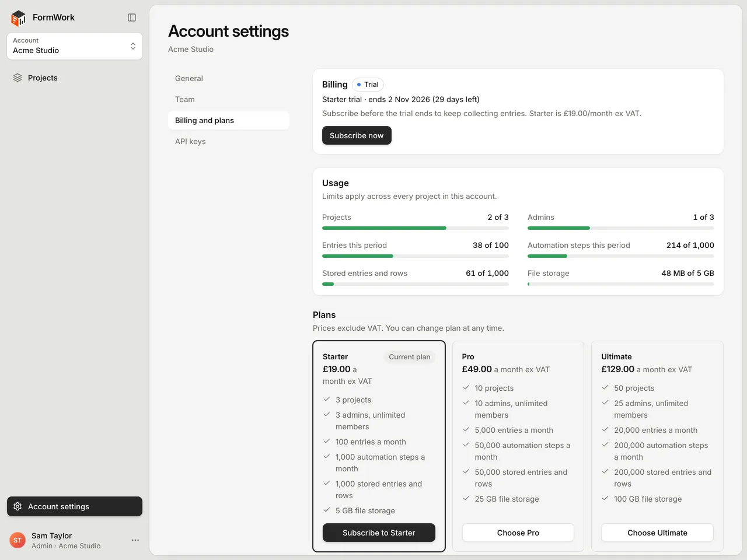Click the ST user avatar
747x560 pixels.
coord(18,540)
